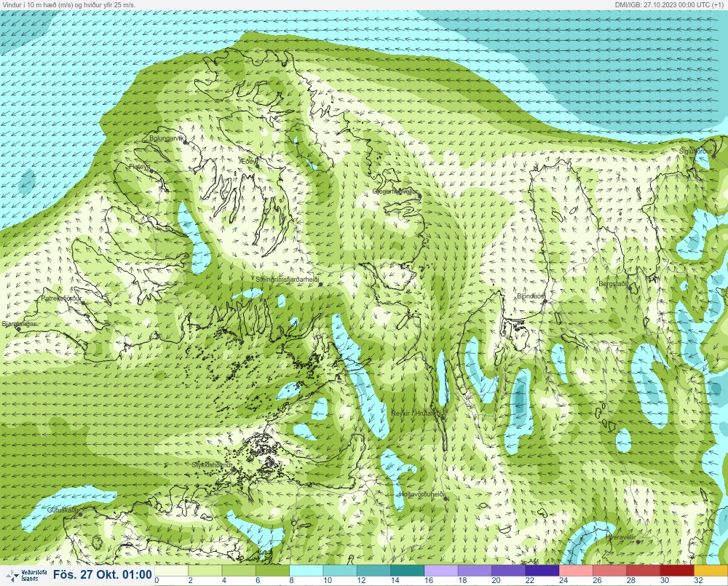The height and width of the screenshot is (586, 728).
Task: Pick the 16–18 m/s lavender legend swatch
Action: click(441, 570)
